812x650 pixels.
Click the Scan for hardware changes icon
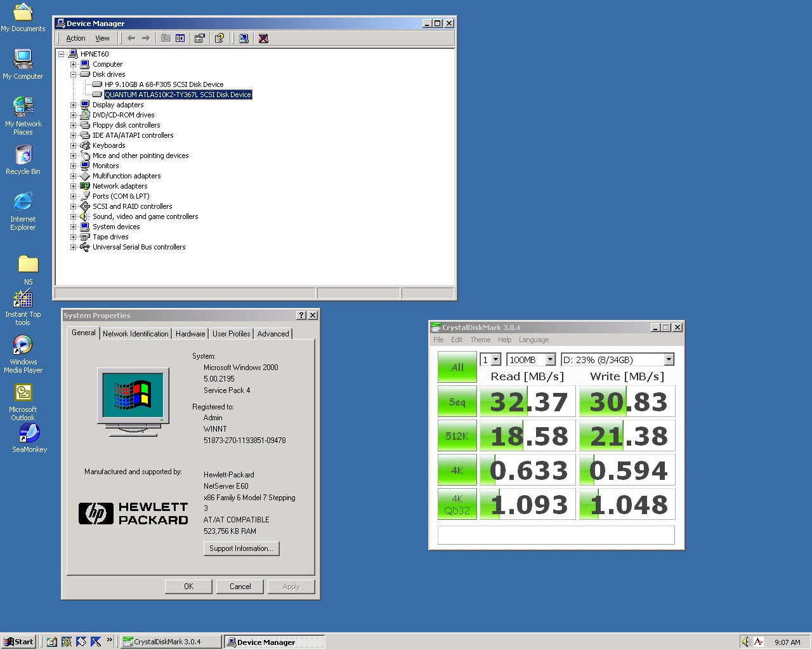pyautogui.click(x=244, y=38)
